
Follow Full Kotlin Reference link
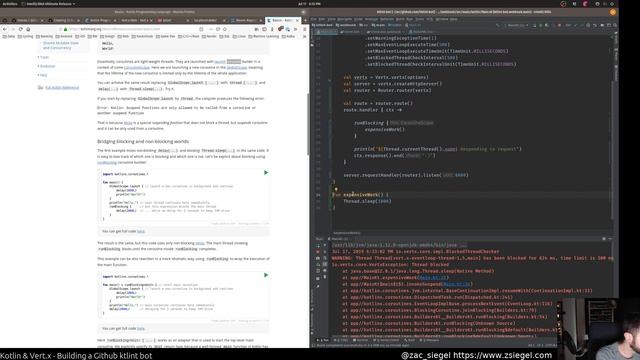click(62, 88)
